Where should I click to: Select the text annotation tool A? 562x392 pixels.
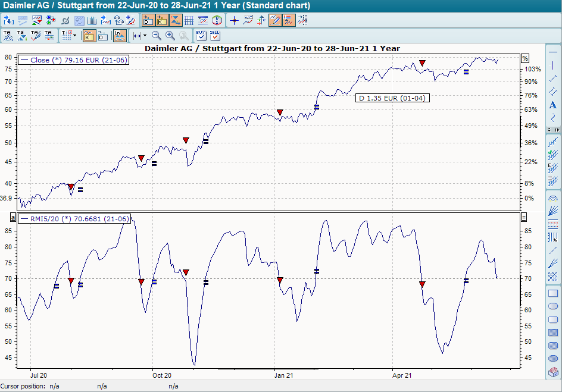[x=552, y=105]
